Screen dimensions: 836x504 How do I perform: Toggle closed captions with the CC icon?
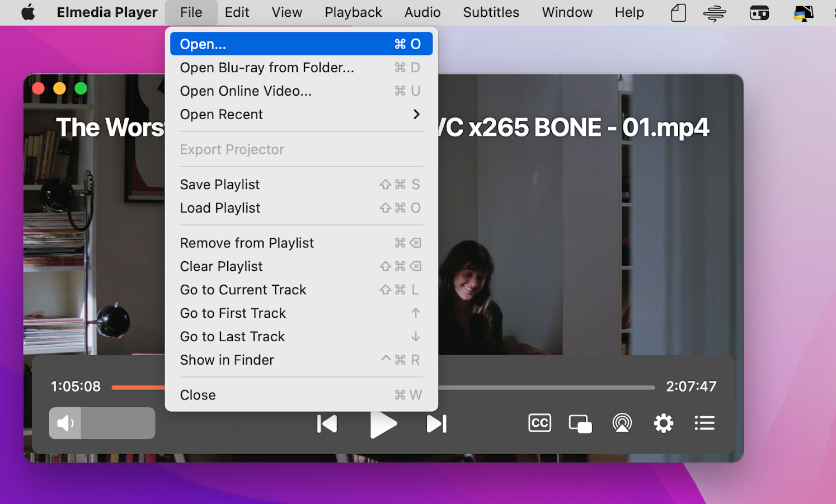[539, 423]
